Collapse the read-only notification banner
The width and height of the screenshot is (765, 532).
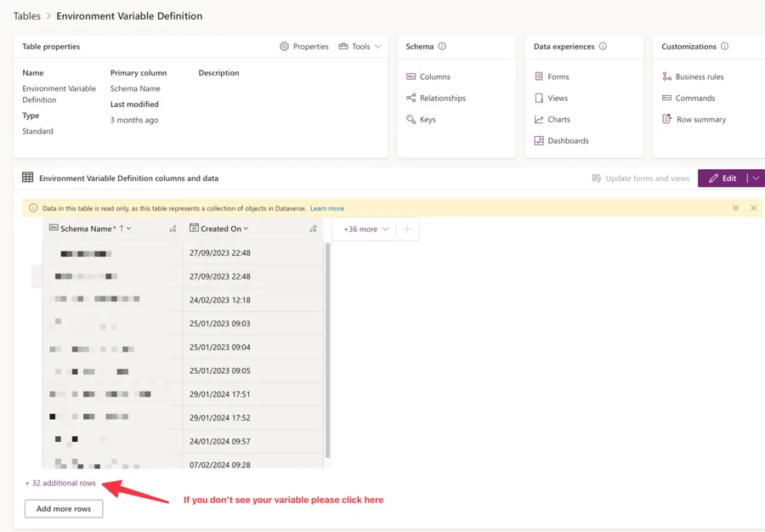tap(736, 208)
